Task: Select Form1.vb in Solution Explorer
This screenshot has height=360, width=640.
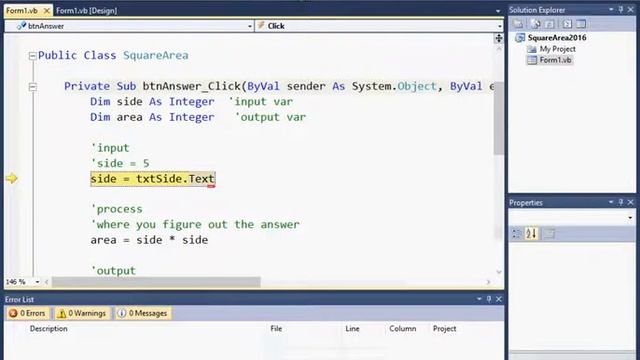Action: pos(555,60)
